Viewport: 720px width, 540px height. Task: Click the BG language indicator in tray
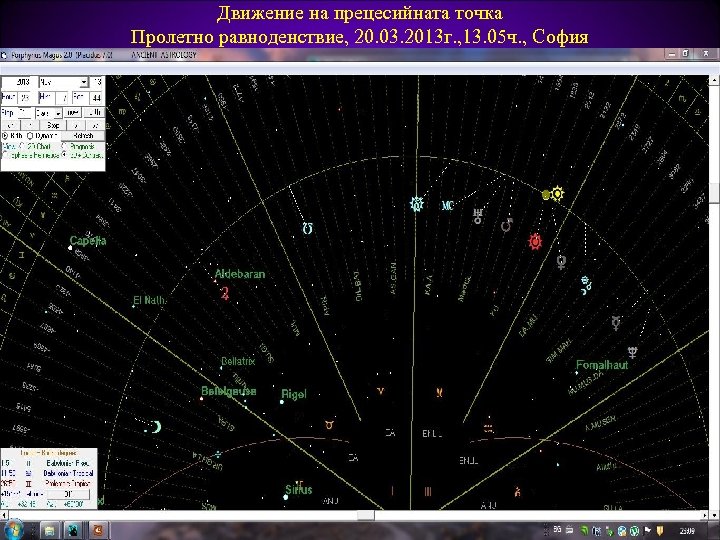point(557,530)
